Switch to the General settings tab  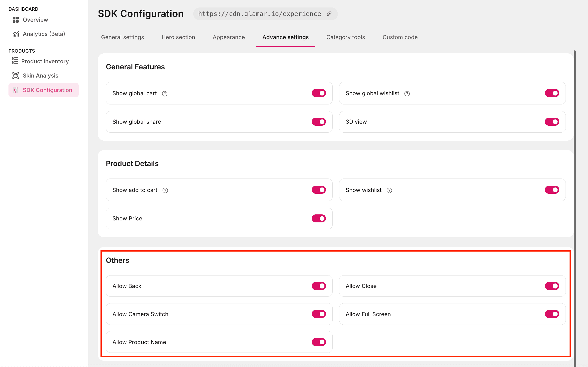122,37
